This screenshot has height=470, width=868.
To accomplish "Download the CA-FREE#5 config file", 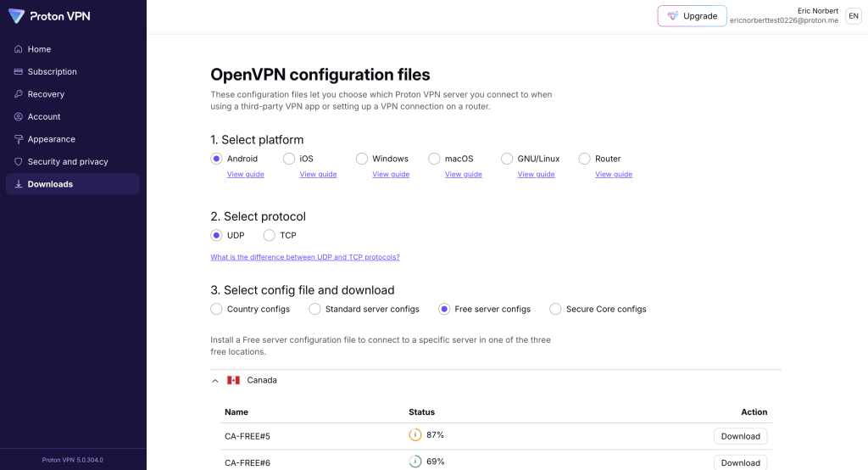I will click(740, 436).
